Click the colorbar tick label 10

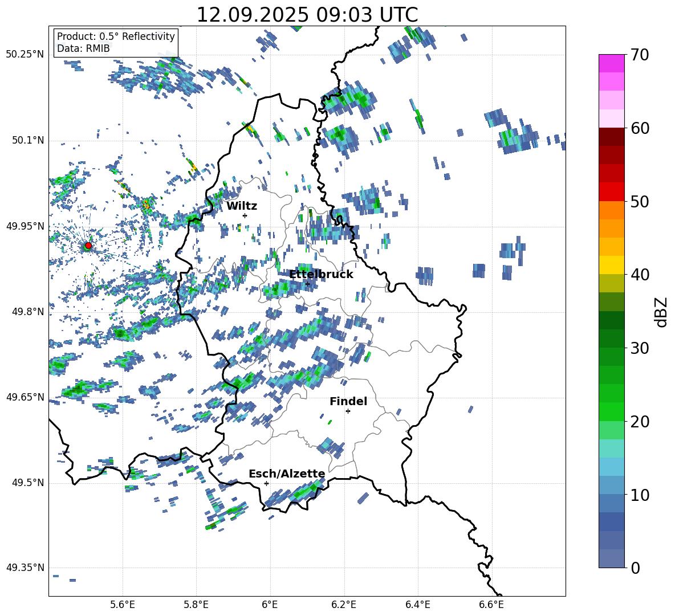(x=640, y=495)
